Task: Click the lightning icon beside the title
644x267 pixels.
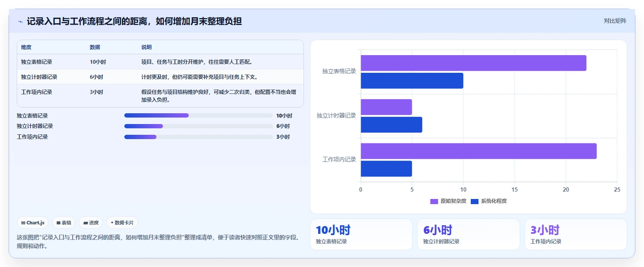Action: pos(20,21)
